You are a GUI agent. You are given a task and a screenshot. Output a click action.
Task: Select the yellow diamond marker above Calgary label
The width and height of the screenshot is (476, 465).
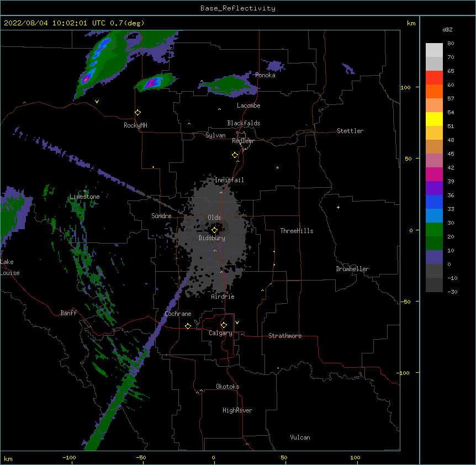tap(224, 325)
